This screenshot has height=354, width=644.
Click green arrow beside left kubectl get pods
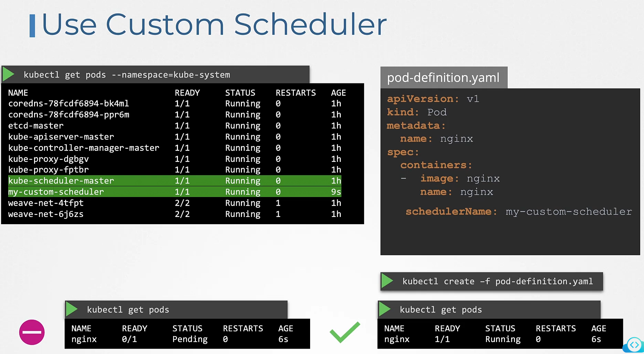click(x=72, y=309)
